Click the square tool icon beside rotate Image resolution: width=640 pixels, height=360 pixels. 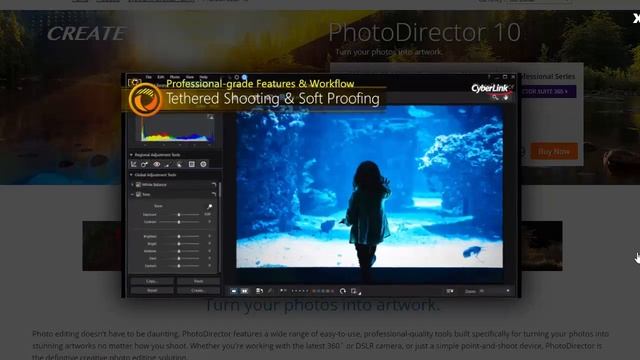click(355, 291)
